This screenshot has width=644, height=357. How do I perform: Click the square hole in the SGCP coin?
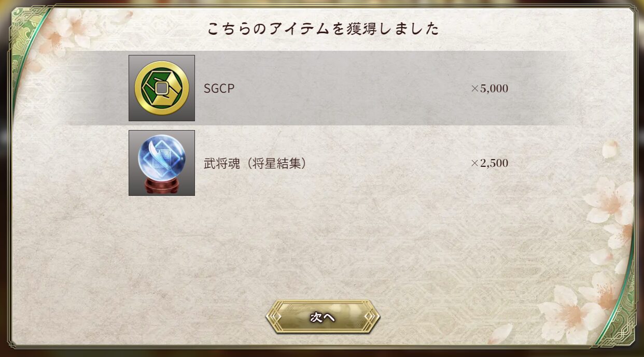pos(162,89)
